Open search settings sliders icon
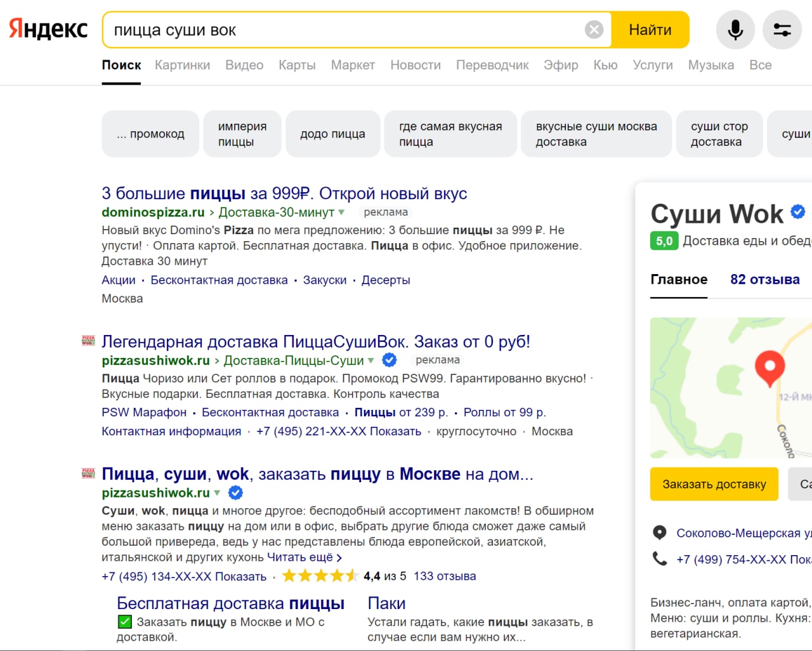Viewport: 812px width, 651px height. [x=782, y=30]
